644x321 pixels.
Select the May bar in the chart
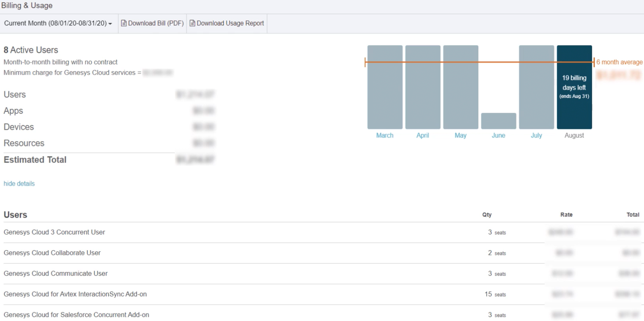[460, 87]
